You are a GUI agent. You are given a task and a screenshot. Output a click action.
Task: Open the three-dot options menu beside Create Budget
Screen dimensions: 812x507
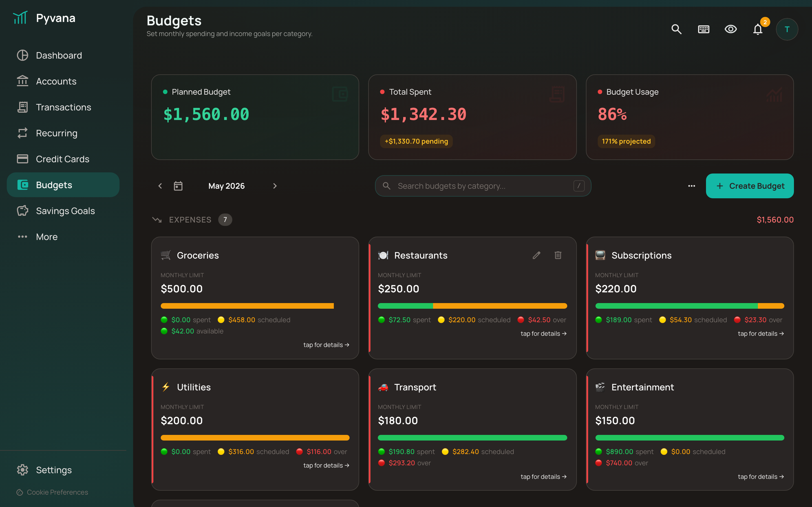pos(691,186)
